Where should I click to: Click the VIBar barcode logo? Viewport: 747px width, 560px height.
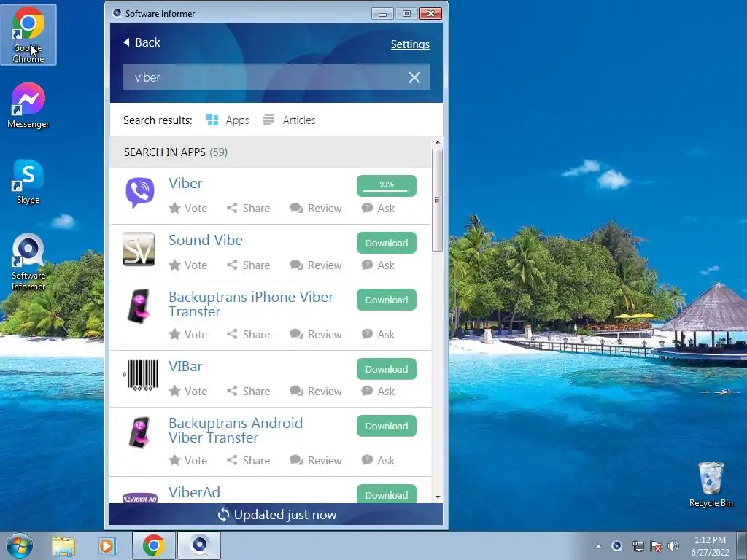point(140,375)
